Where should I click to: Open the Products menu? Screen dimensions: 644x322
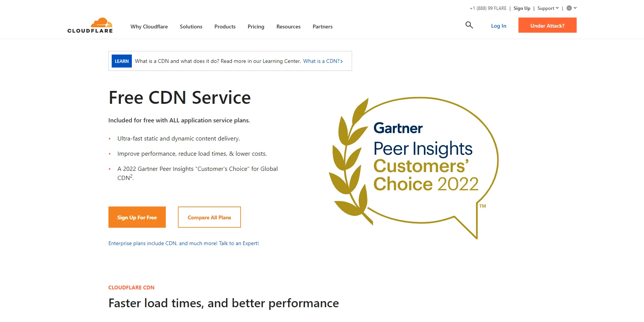(225, 27)
